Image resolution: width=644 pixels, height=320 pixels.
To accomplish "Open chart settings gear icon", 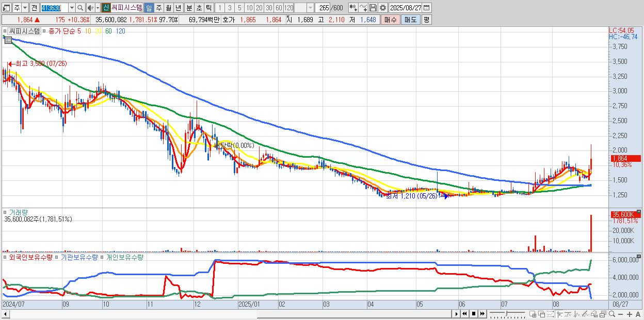I will click(382, 8).
